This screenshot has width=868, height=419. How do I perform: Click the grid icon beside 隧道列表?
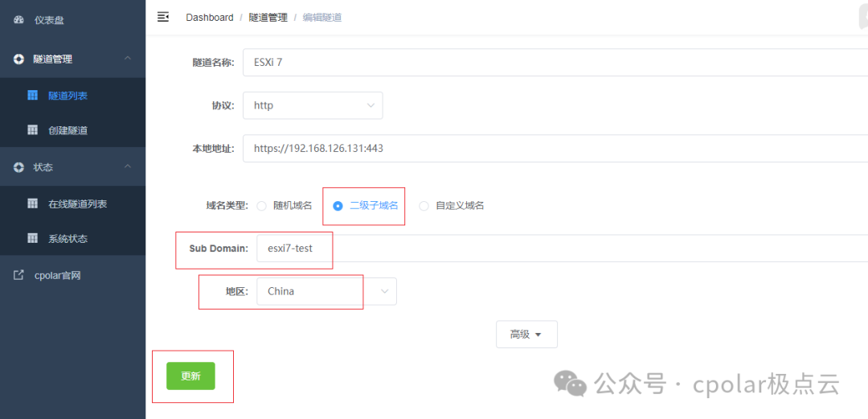click(33, 96)
